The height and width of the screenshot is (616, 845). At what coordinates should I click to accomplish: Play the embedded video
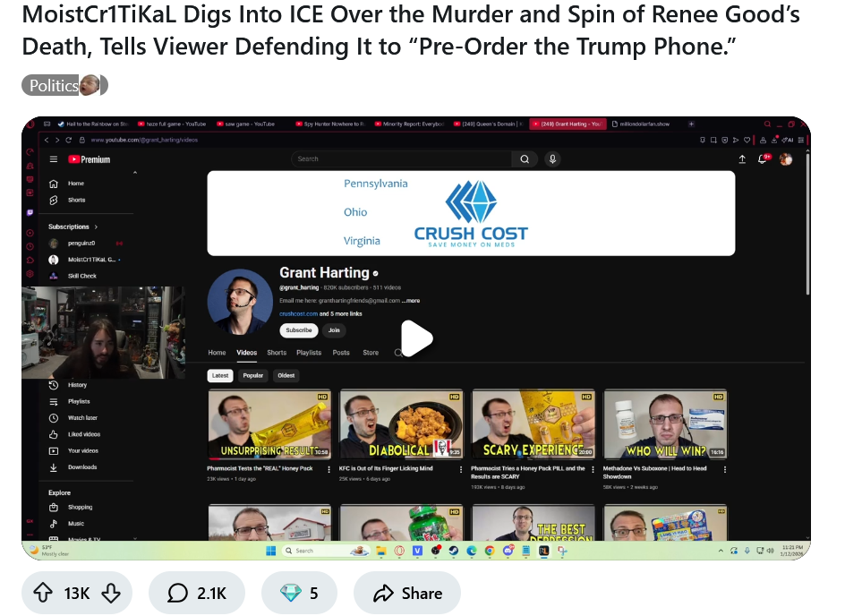(x=417, y=338)
